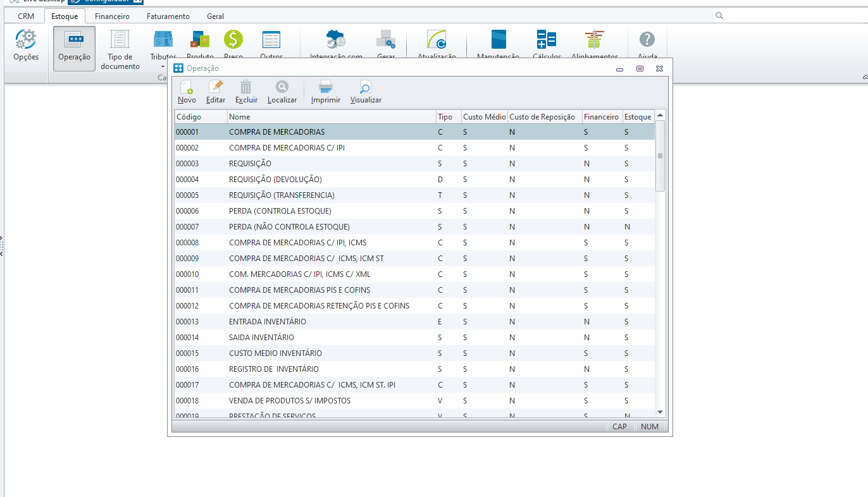This screenshot has height=497, width=868.
Task: Click the Visualizar preview icon
Action: tap(366, 87)
